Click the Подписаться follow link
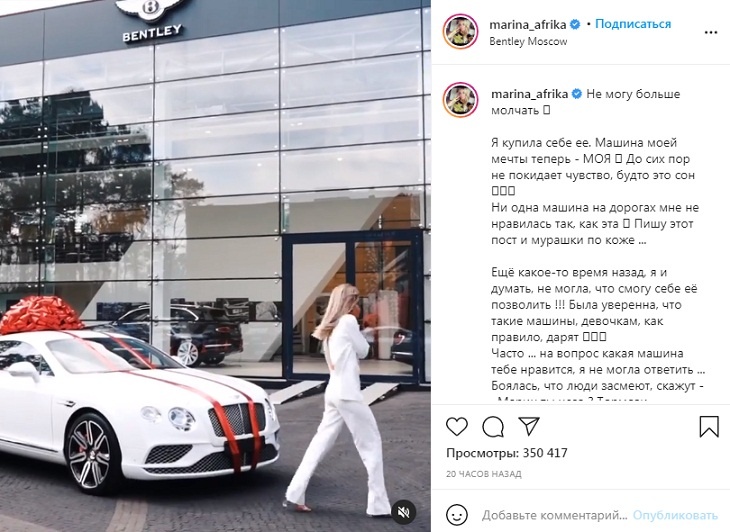The image size is (730, 532). (x=633, y=24)
